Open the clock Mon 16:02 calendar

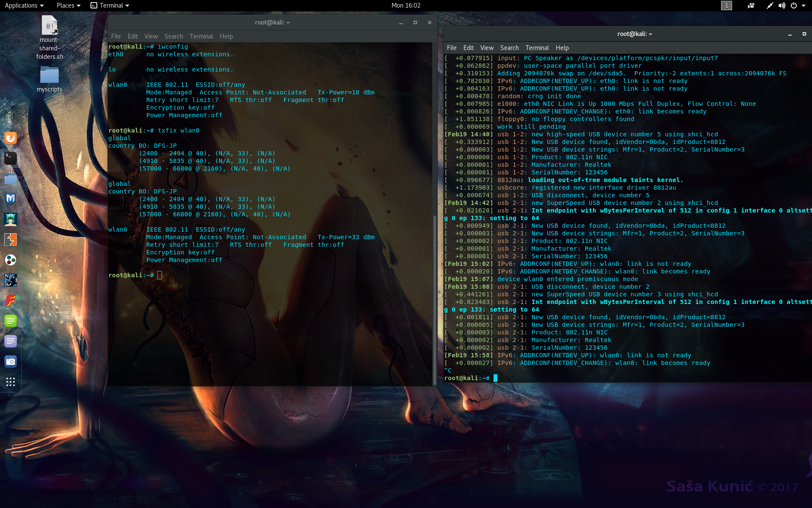[x=406, y=6]
